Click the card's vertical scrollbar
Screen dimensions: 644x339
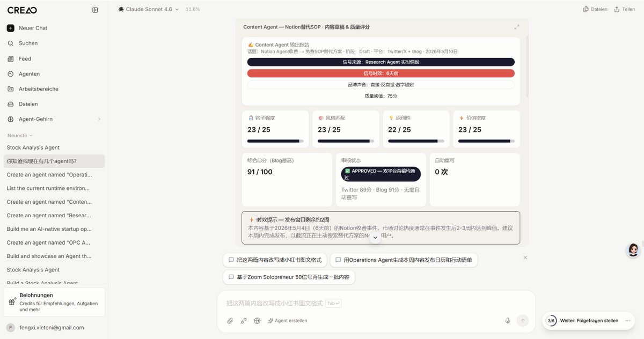click(528, 67)
